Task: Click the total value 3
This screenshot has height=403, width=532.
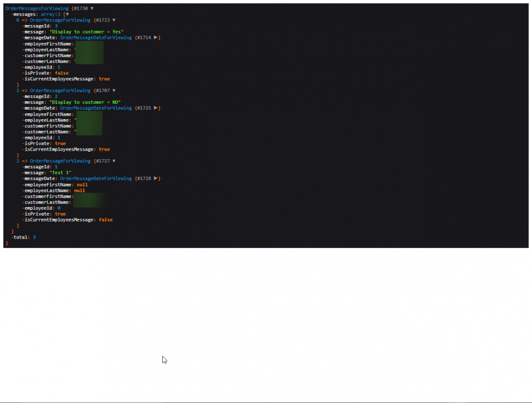Action: (x=34, y=237)
